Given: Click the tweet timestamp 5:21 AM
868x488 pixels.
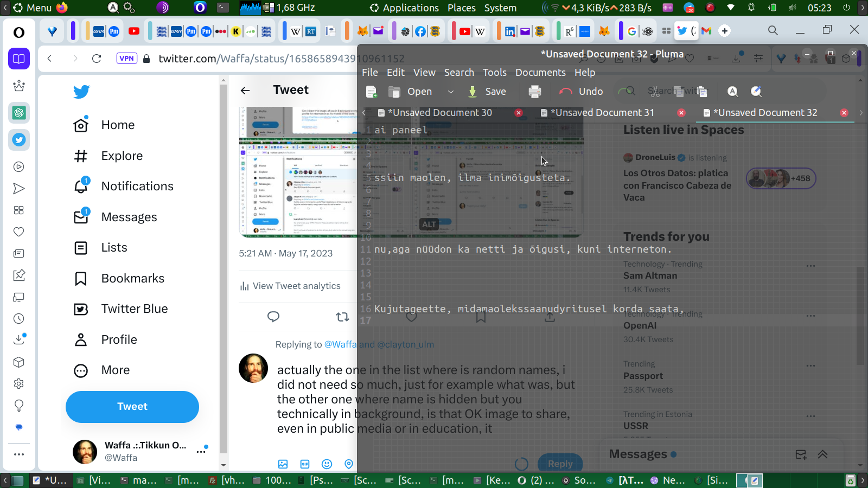Looking at the screenshot, I should pos(286,253).
